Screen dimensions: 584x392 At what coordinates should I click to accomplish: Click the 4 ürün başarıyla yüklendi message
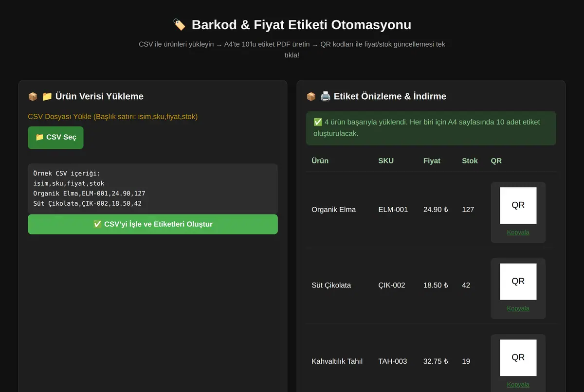click(431, 128)
